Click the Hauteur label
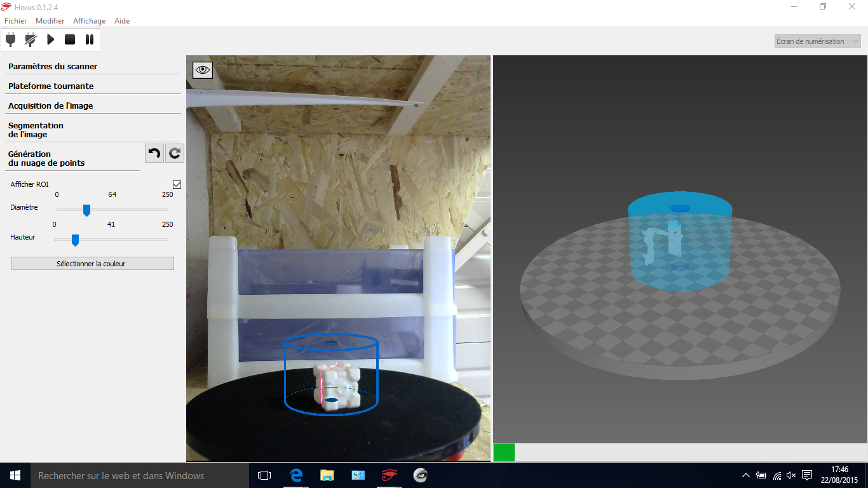 (23, 237)
